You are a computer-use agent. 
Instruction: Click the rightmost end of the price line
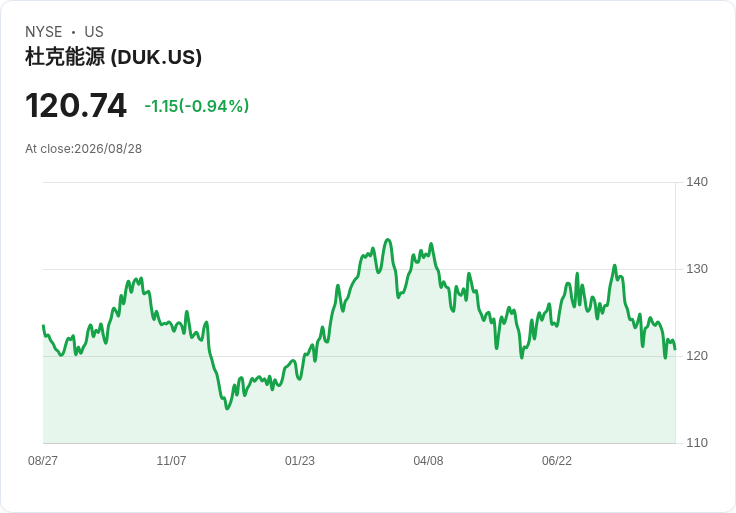(675, 349)
